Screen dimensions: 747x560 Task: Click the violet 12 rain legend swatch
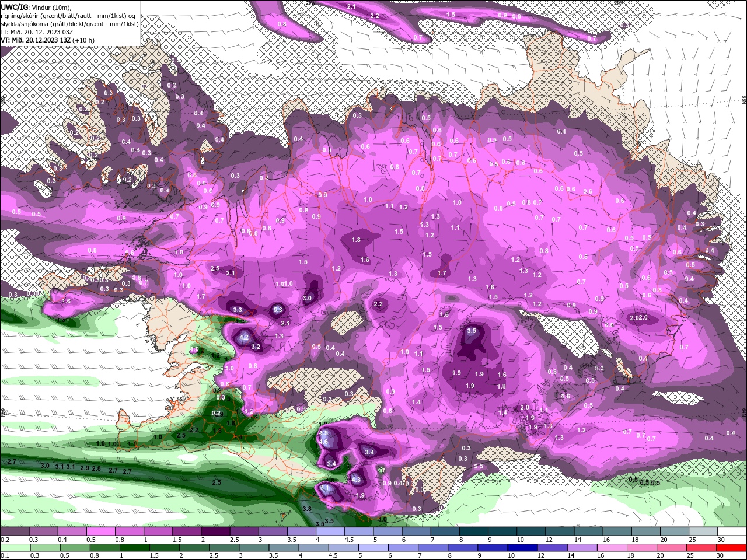click(553, 548)
